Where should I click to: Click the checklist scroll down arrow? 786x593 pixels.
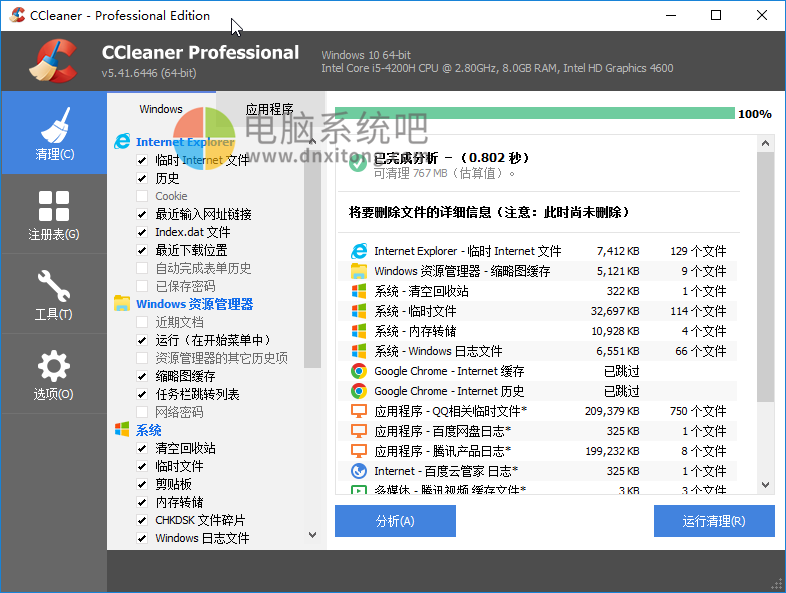point(312,535)
